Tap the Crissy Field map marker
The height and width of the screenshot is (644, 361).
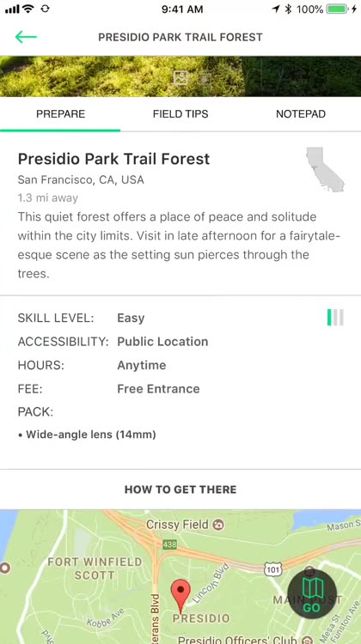click(x=219, y=525)
